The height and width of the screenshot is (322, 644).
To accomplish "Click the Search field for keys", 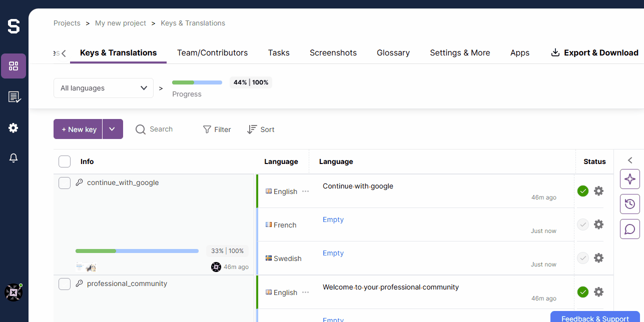I will 161,129.
